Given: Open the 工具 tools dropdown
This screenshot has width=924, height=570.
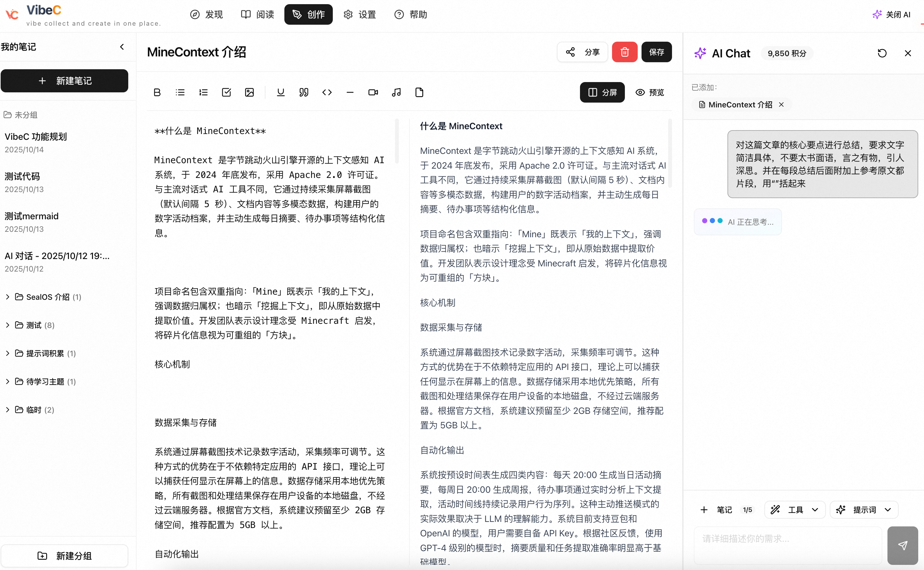Looking at the screenshot, I should click(x=795, y=510).
